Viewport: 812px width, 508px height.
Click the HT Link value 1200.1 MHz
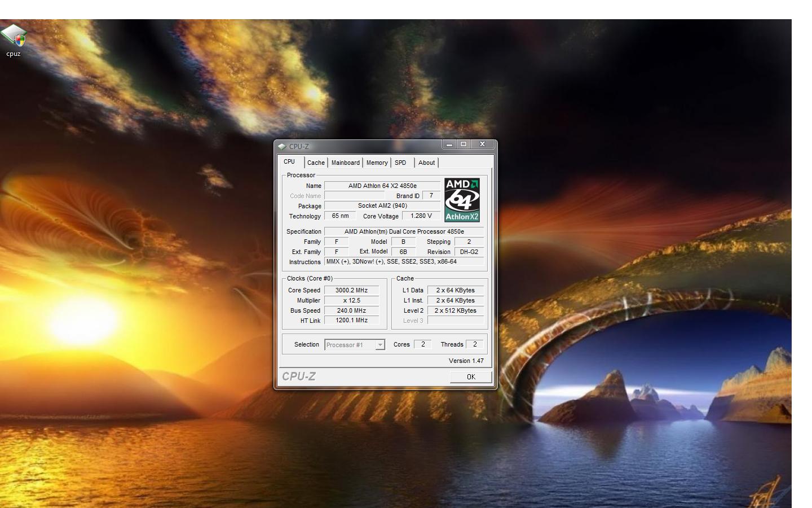coord(351,321)
